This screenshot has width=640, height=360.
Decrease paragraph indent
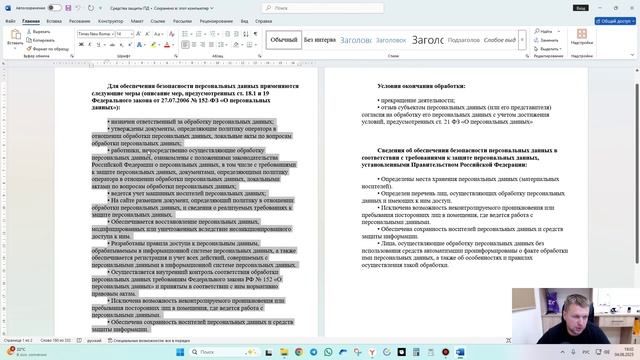click(x=227, y=34)
